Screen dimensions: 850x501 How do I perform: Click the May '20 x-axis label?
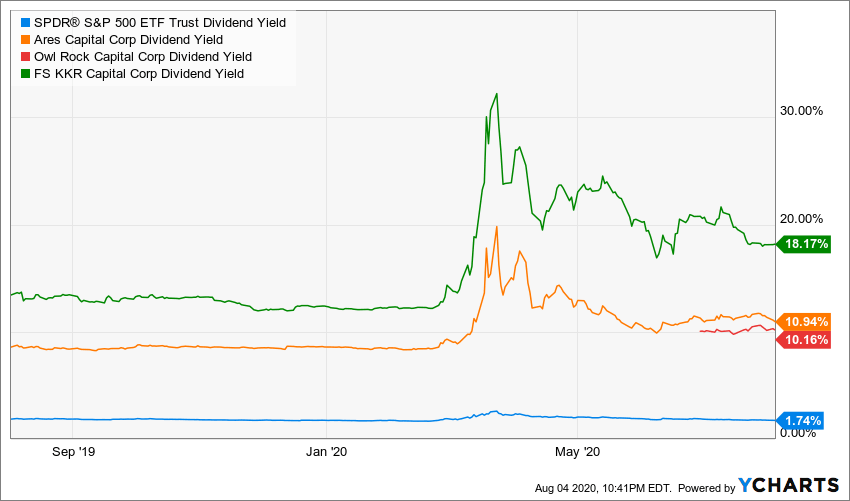point(578,452)
